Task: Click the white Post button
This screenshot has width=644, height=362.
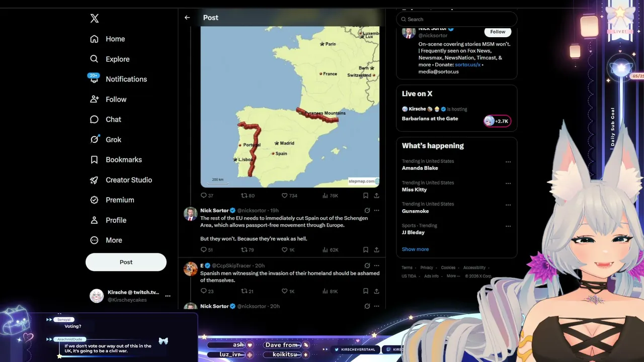Action: 126,262
